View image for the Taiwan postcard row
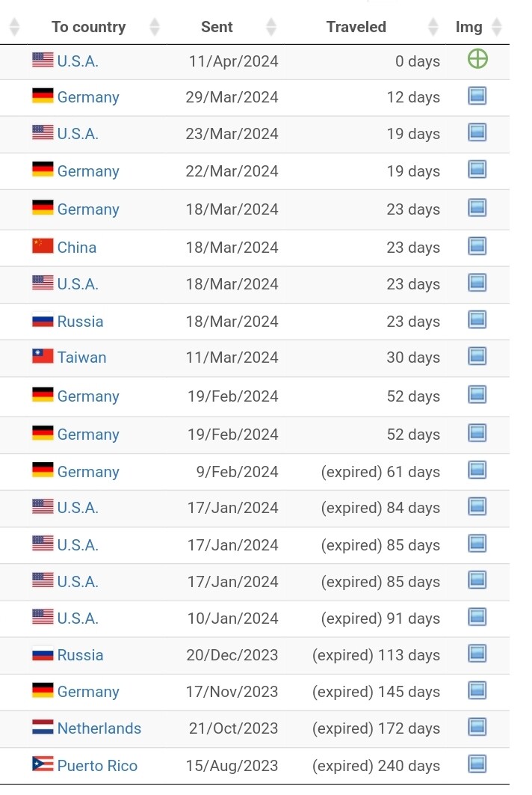The image size is (532, 795). [477, 356]
